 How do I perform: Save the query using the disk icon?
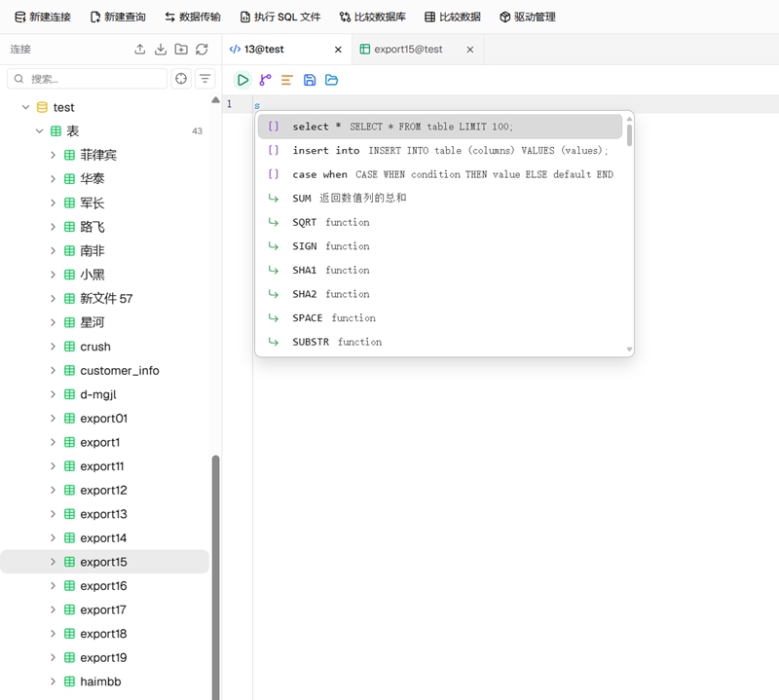point(310,80)
